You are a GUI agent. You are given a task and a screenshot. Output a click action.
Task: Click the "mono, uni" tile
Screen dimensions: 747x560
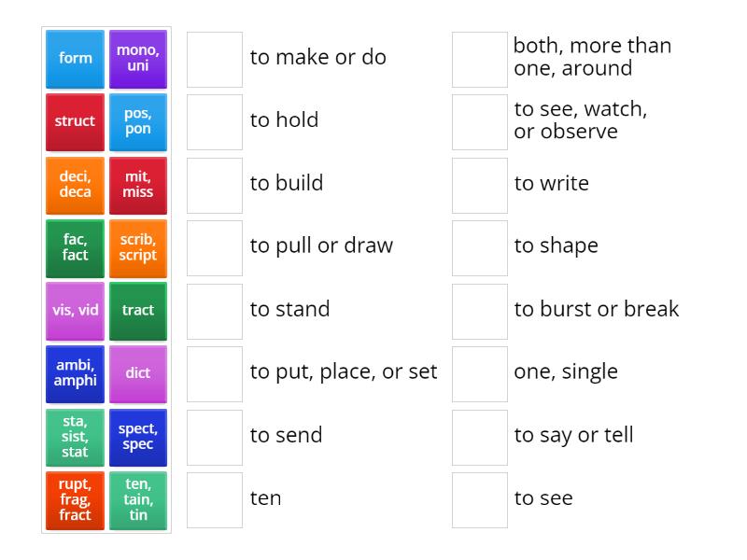click(138, 58)
